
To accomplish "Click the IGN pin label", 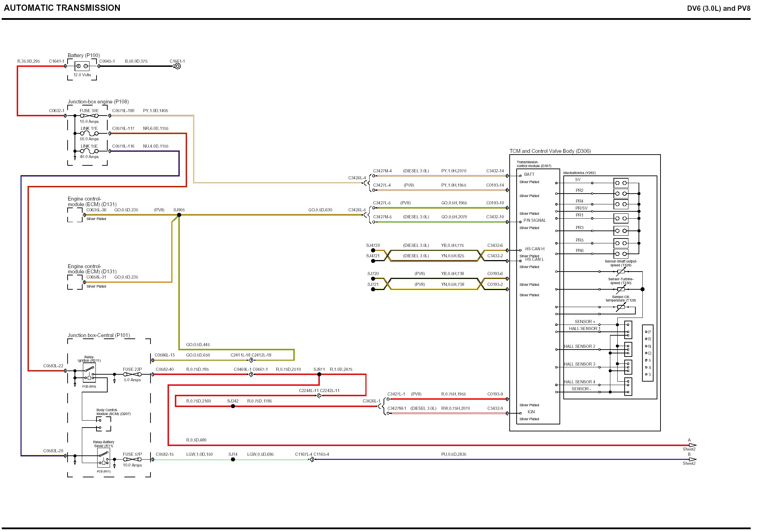I will [531, 412].
